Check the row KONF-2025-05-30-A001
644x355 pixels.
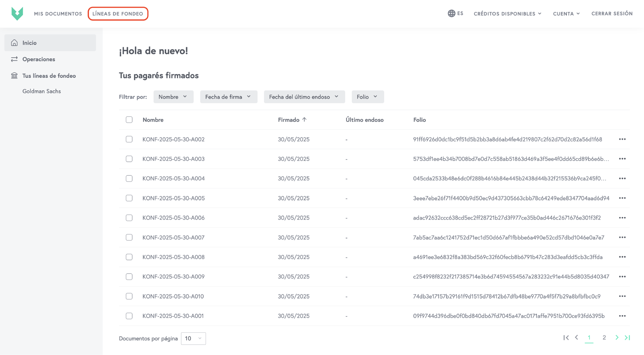[129, 316]
